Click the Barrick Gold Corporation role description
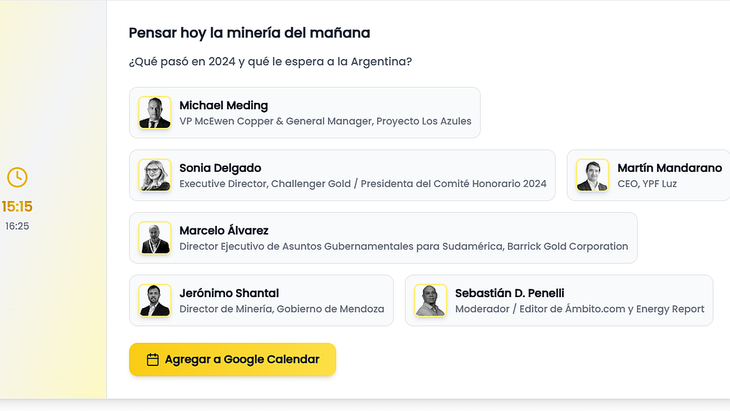Viewport: 730px width, 411px height. point(404,246)
